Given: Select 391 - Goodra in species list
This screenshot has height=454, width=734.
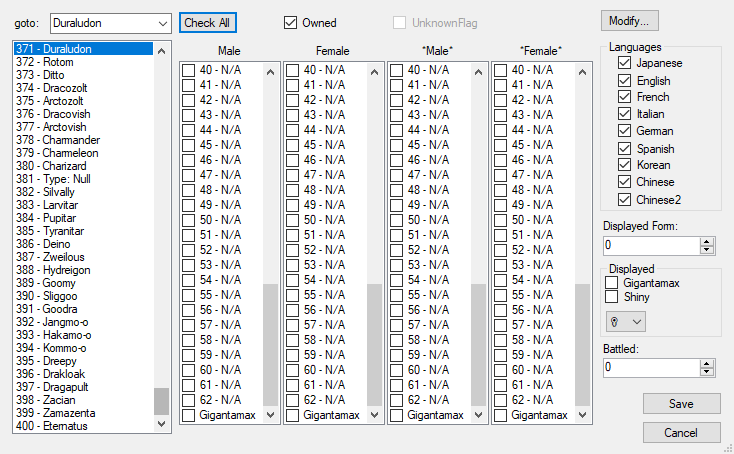Looking at the screenshot, I should tap(84, 309).
